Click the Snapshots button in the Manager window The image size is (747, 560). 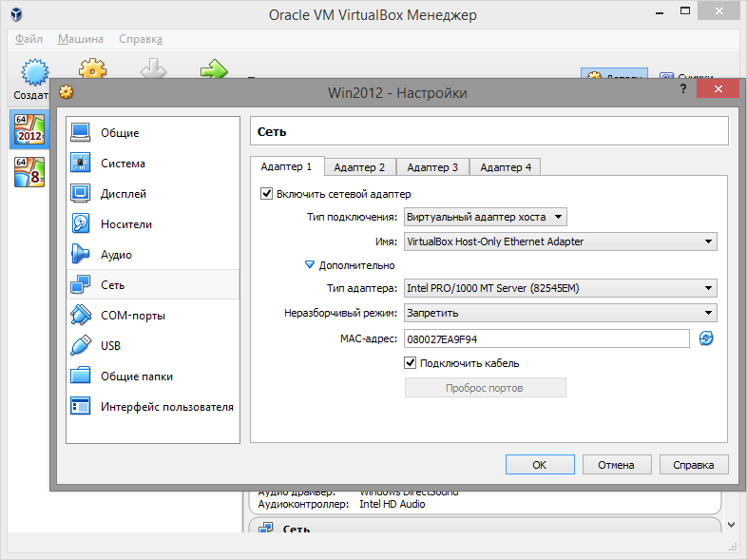[687, 74]
